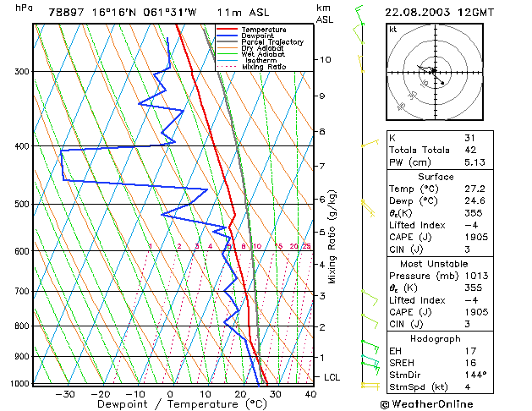
Task: Click Pressure (mb) value 1013
Action: (x=476, y=276)
